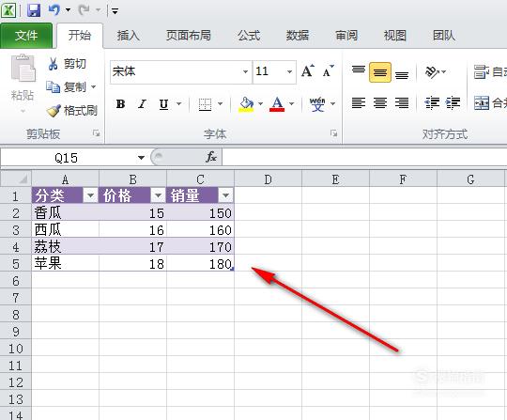Open the 宋体 font name dropdown

(245, 71)
